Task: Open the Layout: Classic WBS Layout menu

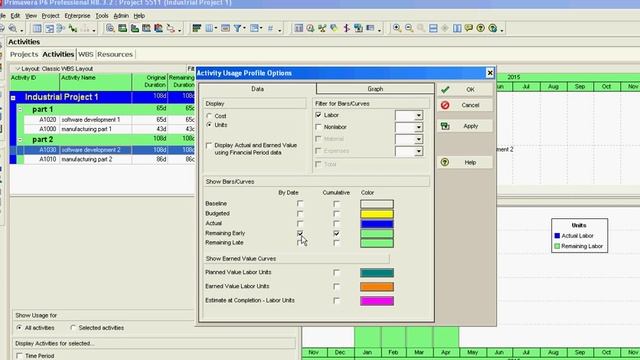Action: point(54,69)
